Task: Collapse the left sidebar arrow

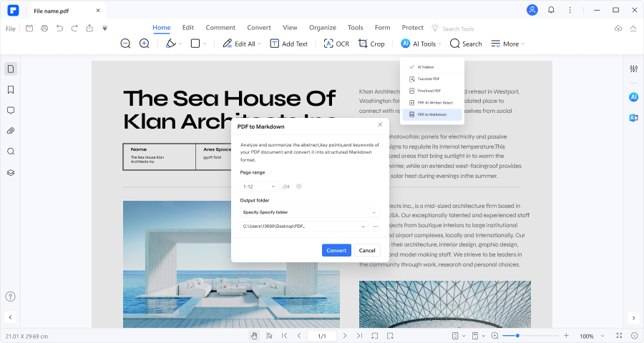Action: click(x=10, y=317)
